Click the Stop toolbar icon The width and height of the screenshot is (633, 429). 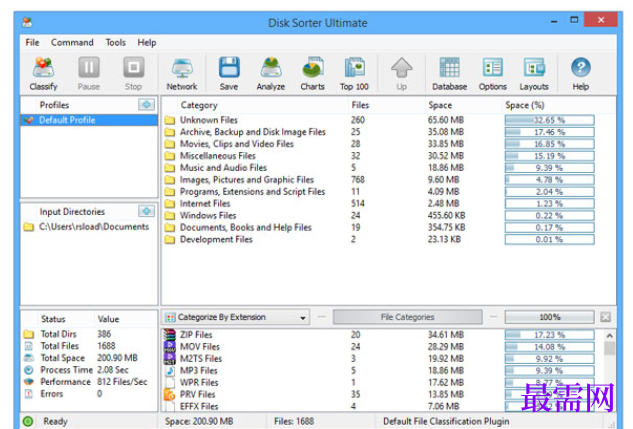(x=133, y=73)
